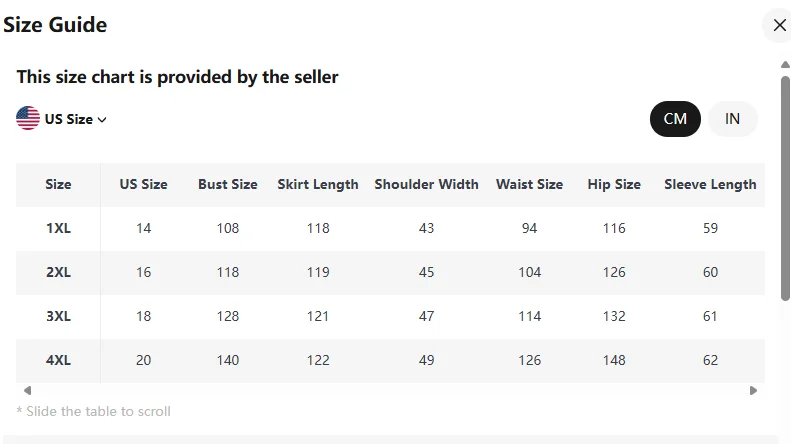Click the horizontal table scrollbar track

point(390,390)
